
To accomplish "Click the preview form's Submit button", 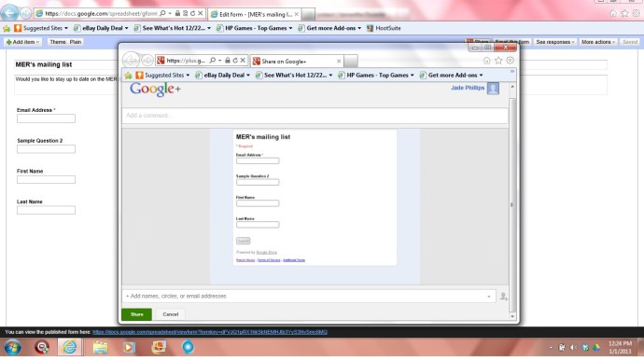I will pos(244,241).
